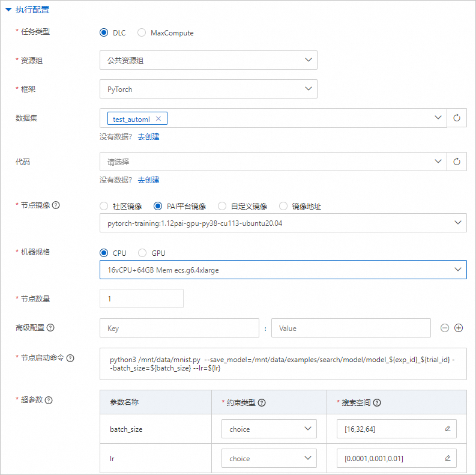Refresh the 数据集 dataset list
The height and width of the screenshot is (475, 476).
(x=457, y=118)
